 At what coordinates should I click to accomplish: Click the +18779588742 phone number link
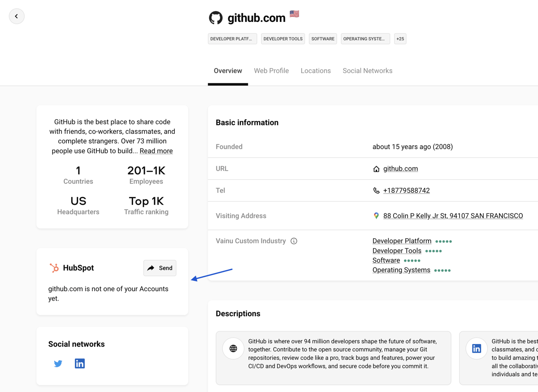click(406, 191)
